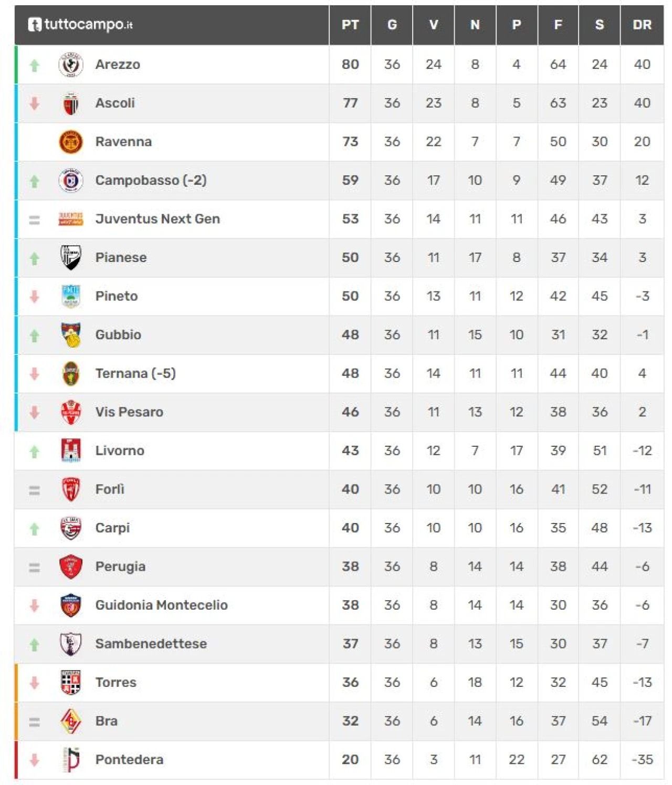
Task: Click the Pontedera club logo
Action: click(71, 760)
